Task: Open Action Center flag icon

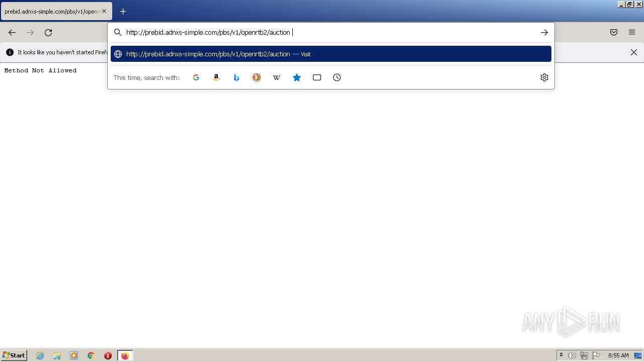Action: [596, 355]
